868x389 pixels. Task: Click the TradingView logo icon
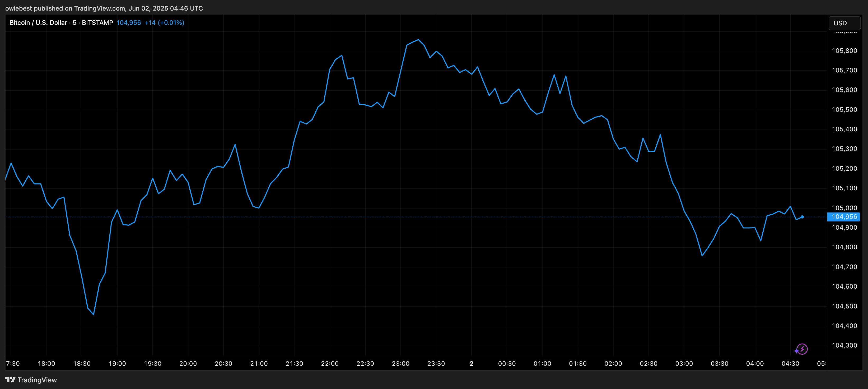[x=11, y=379]
